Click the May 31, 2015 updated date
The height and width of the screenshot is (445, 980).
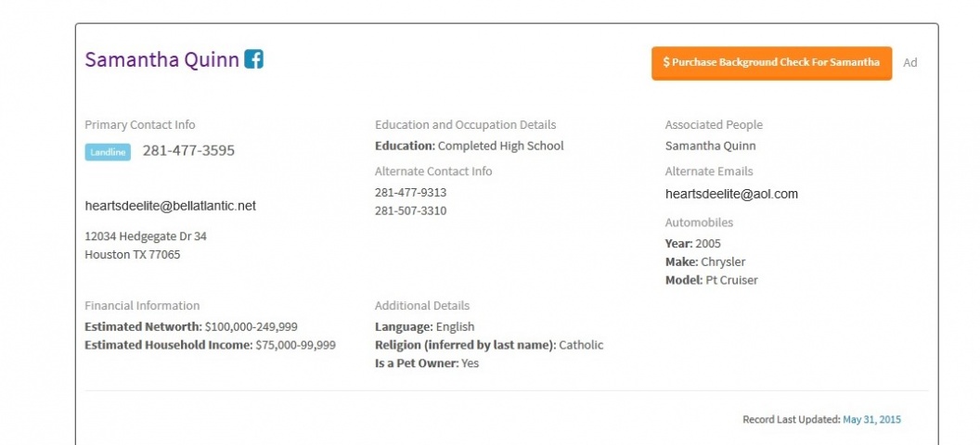click(x=871, y=419)
